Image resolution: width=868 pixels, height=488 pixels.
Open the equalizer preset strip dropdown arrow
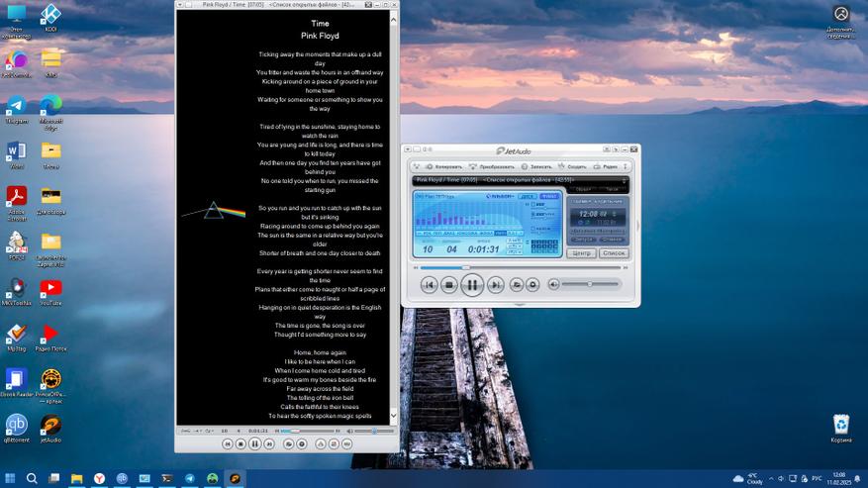tap(521, 234)
